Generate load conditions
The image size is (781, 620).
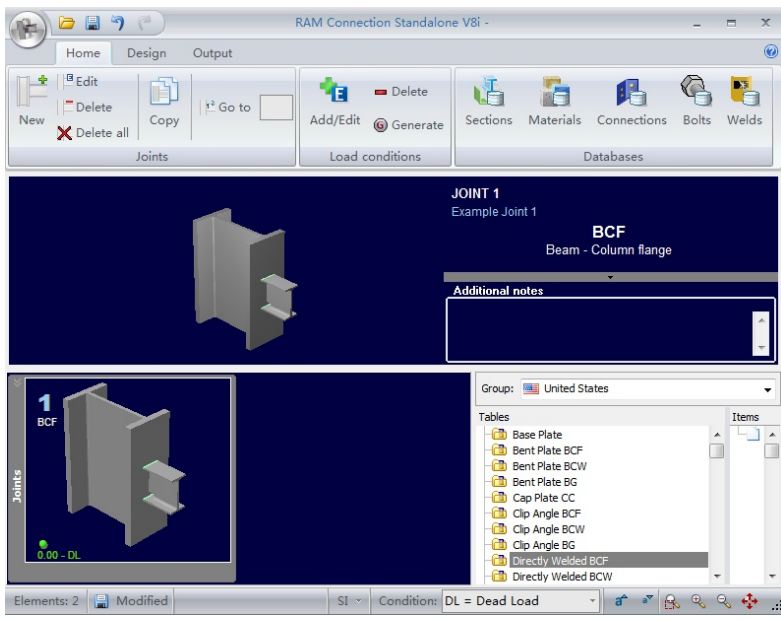pyautogui.click(x=408, y=125)
